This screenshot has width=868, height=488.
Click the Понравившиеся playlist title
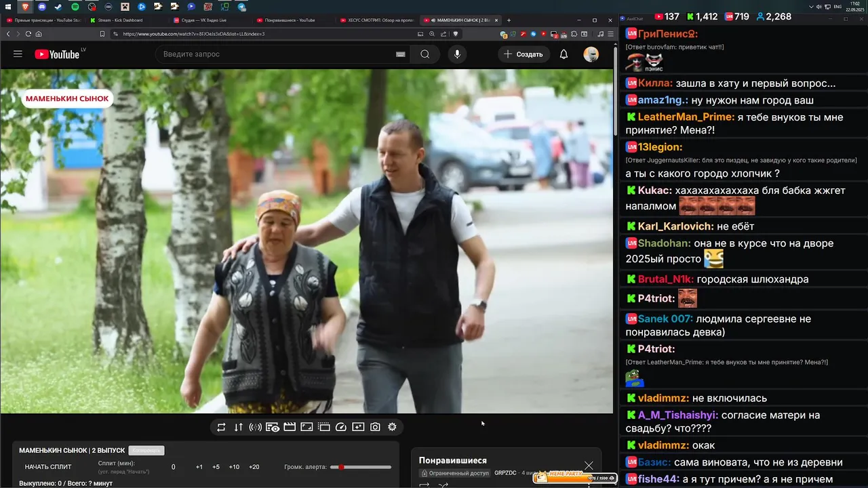pyautogui.click(x=453, y=461)
